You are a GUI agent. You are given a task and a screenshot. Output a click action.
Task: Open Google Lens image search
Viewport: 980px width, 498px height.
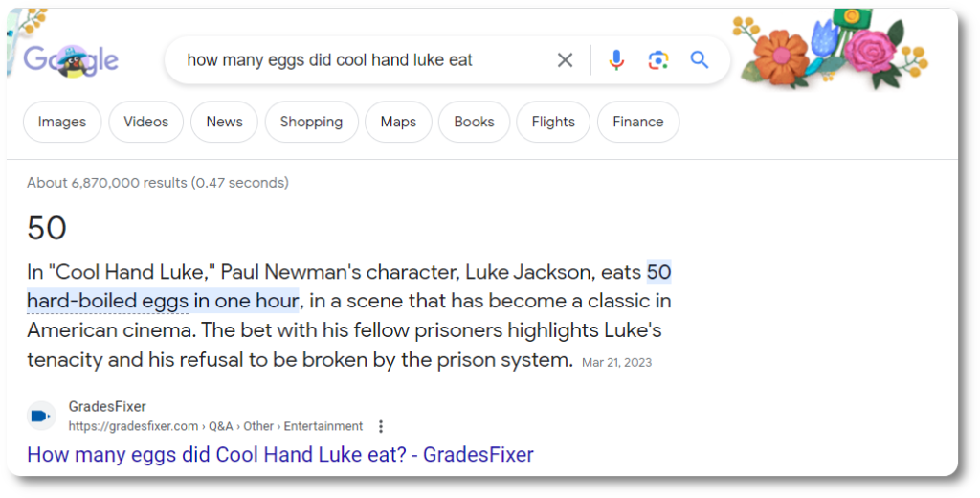pyautogui.click(x=658, y=60)
